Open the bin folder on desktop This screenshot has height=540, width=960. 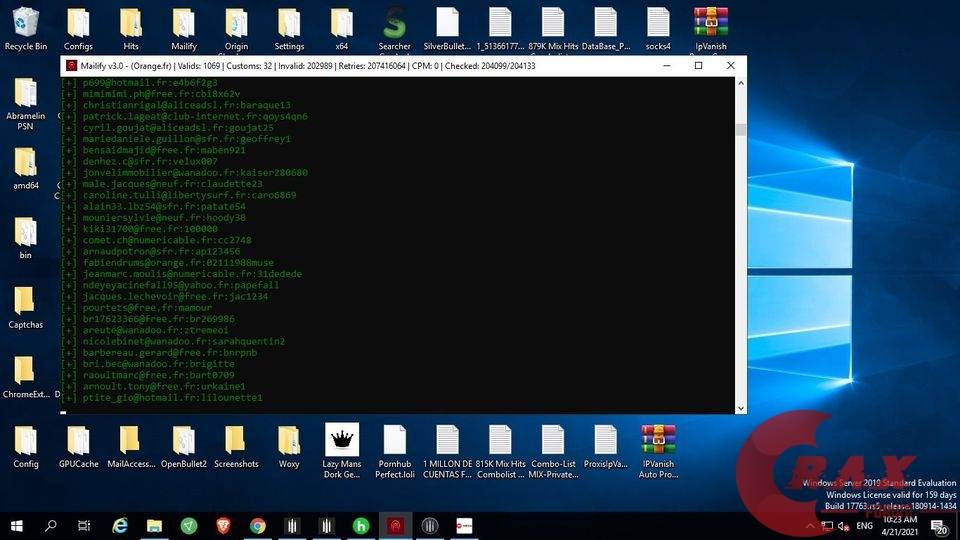pyautogui.click(x=25, y=238)
